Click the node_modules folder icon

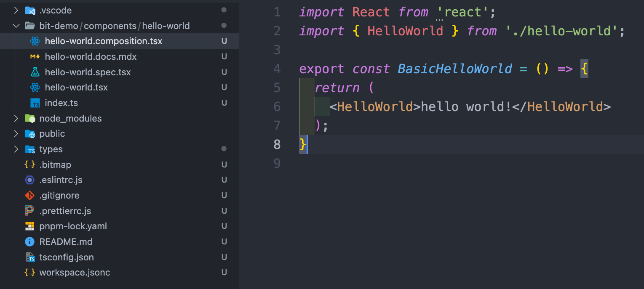tap(30, 119)
